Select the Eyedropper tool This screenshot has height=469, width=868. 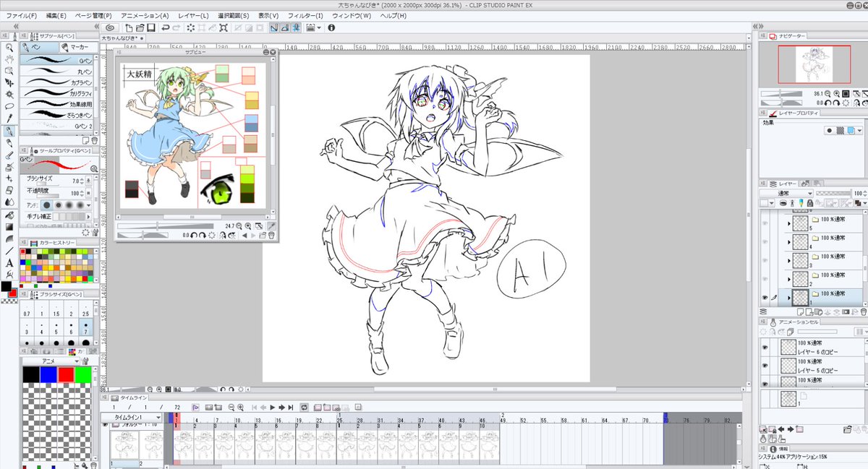click(x=9, y=117)
